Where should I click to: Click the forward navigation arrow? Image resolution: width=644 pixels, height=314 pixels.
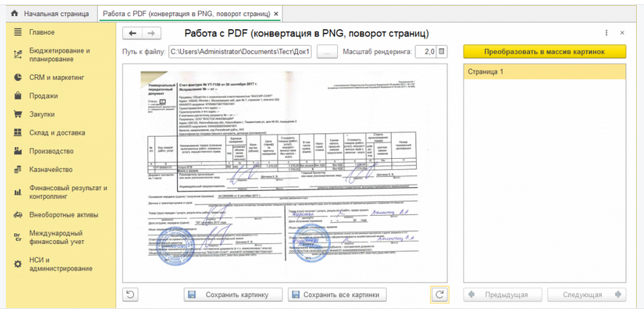click(x=152, y=34)
